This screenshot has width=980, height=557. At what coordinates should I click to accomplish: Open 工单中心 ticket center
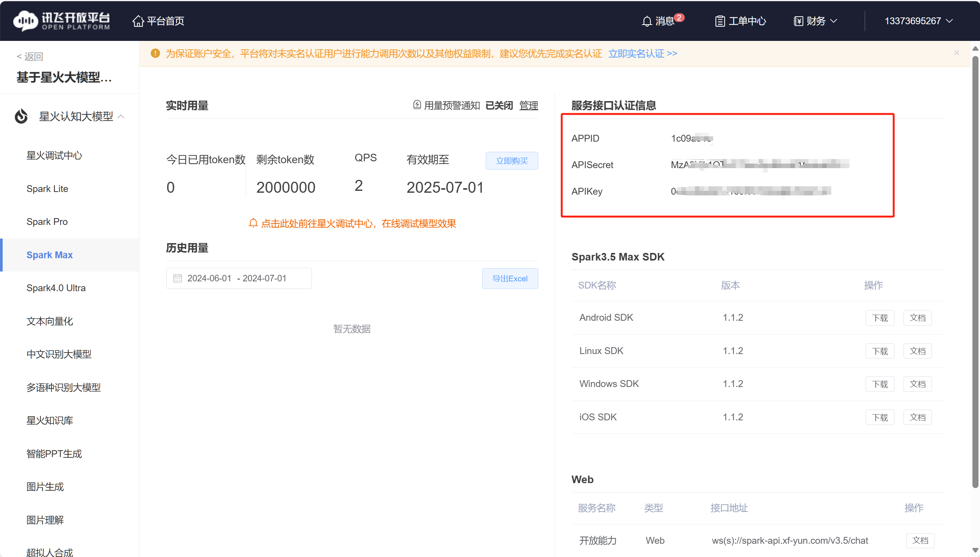(x=740, y=21)
